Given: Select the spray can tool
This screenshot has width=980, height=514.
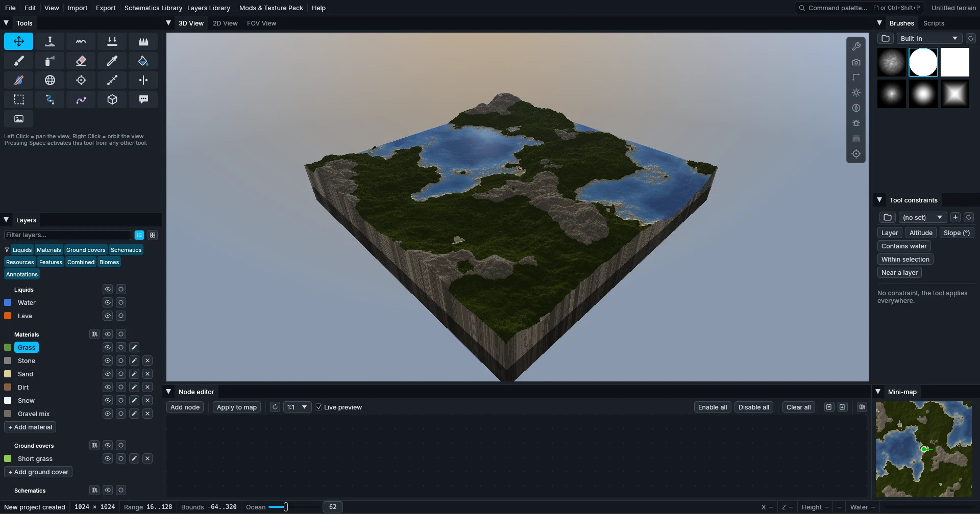Looking at the screenshot, I should click(x=50, y=61).
